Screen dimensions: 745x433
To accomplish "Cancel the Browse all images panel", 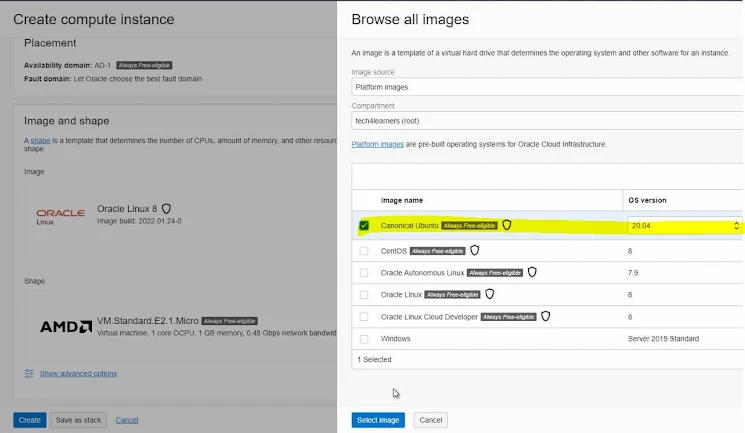I will 430,420.
